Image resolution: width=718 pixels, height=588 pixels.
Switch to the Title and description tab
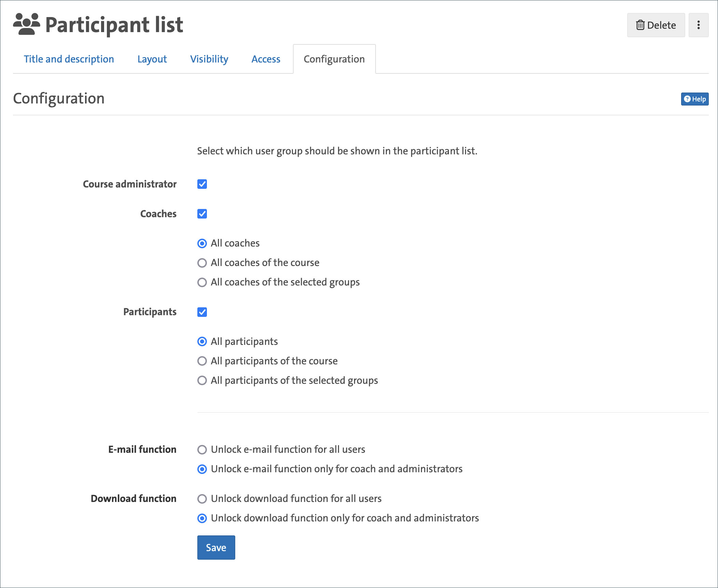[69, 59]
